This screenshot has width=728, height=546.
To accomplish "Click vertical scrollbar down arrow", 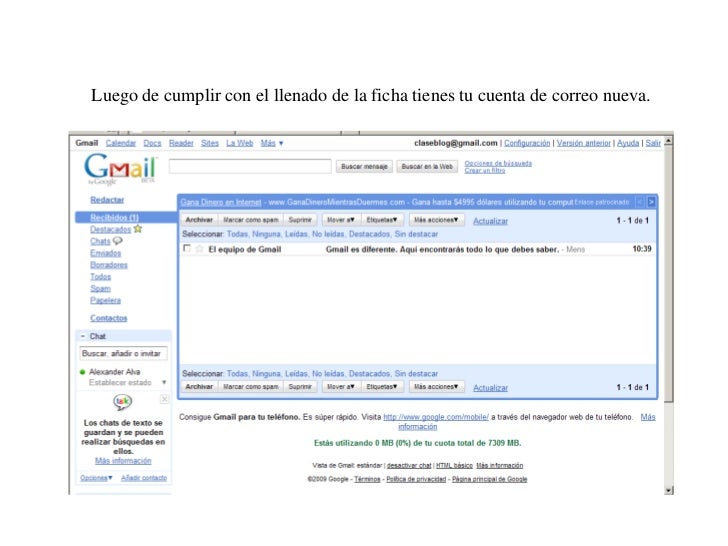I will coord(669,490).
